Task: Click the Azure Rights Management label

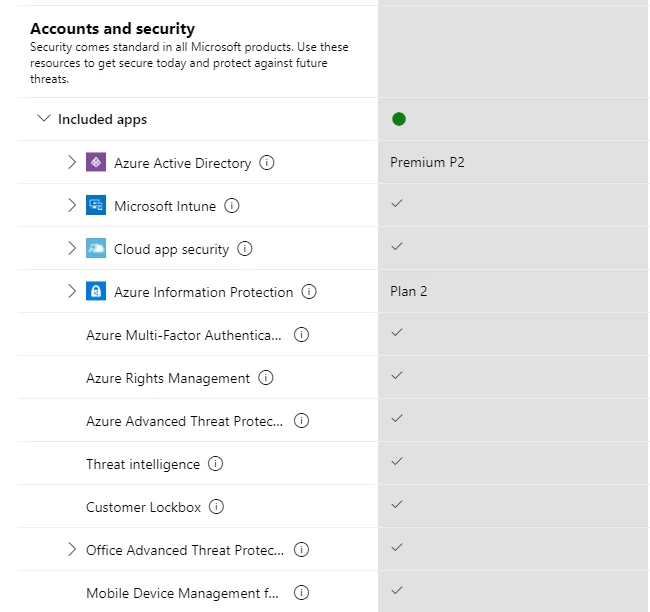Action: [168, 379]
